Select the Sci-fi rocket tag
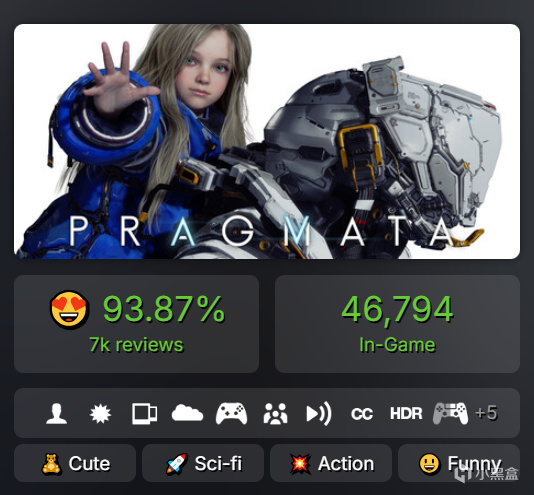The height and width of the screenshot is (495, 534). pos(203,463)
